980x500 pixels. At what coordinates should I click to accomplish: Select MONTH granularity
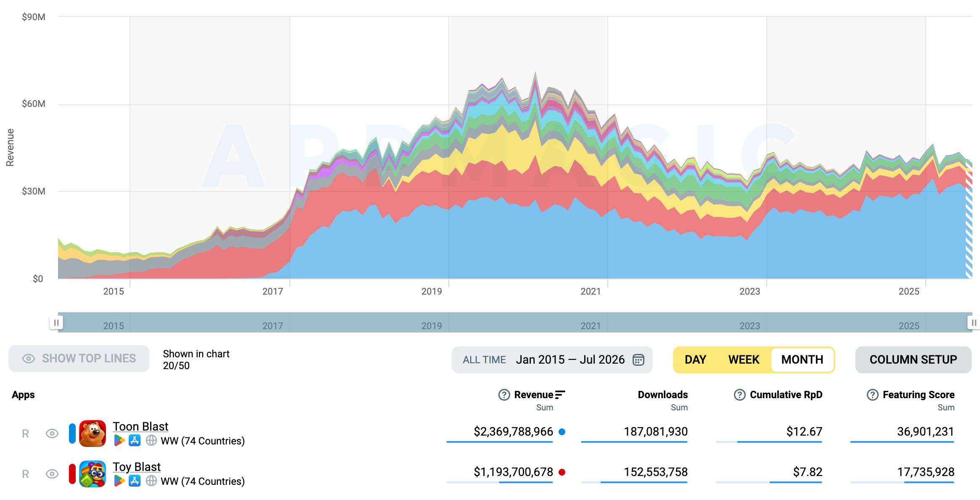pos(802,360)
